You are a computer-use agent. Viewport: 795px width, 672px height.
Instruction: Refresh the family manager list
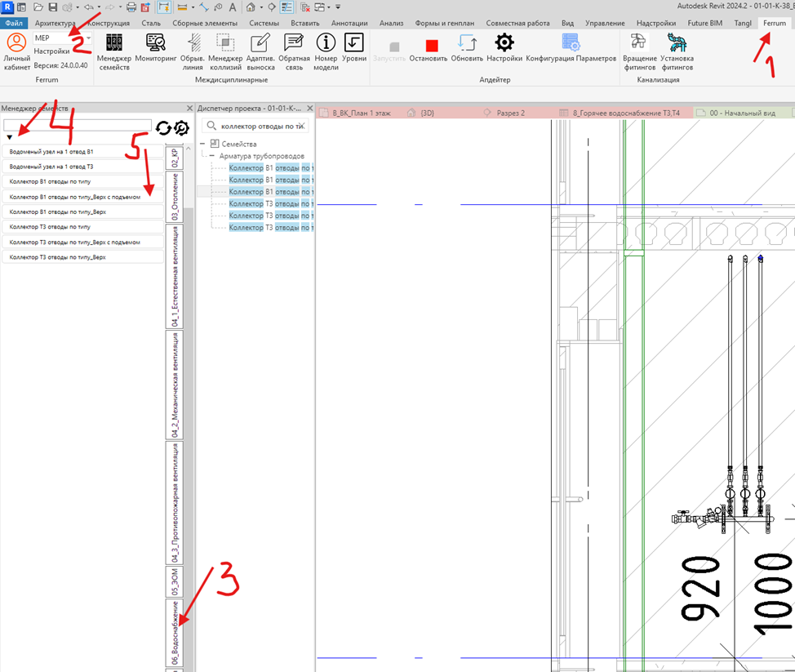163,128
